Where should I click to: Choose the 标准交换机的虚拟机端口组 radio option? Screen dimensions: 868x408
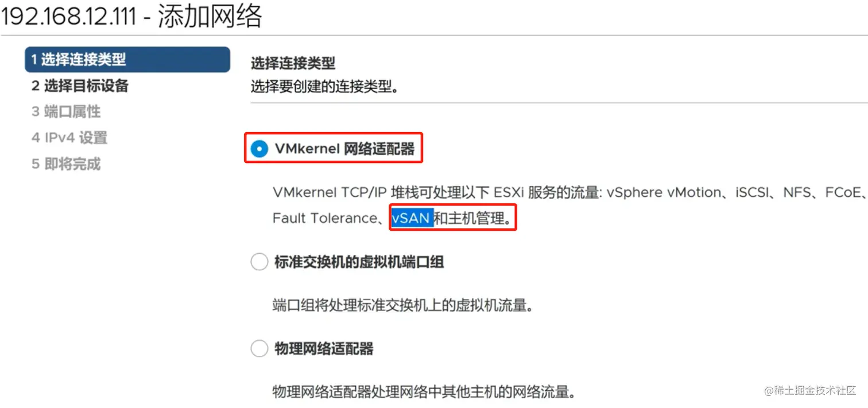[x=259, y=262]
